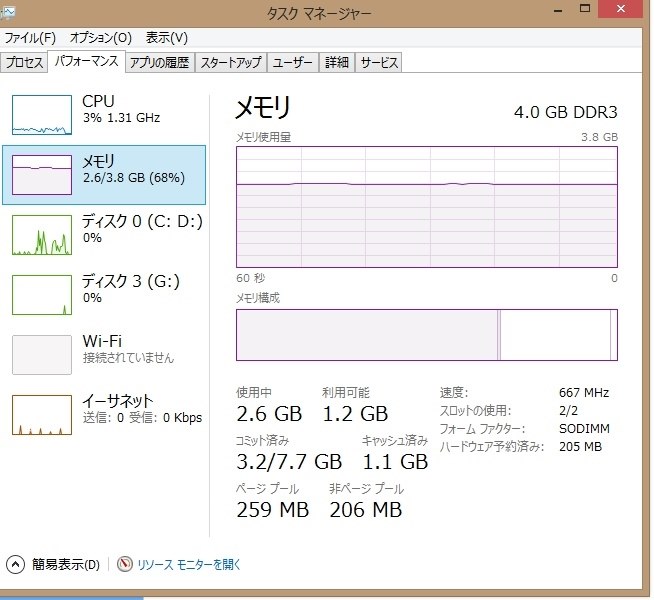Select the イーサネット graph icon
Screen dimensions: 654x600
coord(42,414)
